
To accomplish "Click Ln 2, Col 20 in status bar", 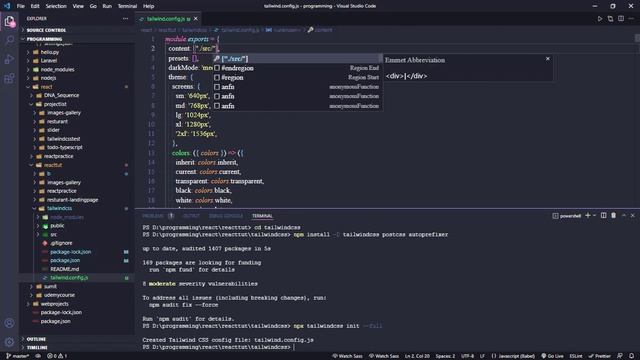I will (417, 356).
